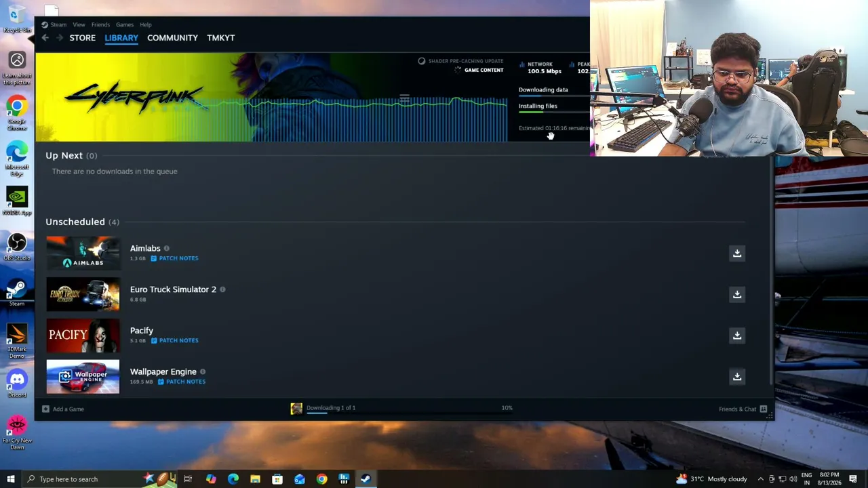This screenshot has width=868, height=488.
Task: Launch Google Chrome from the desktop
Action: 17,113
